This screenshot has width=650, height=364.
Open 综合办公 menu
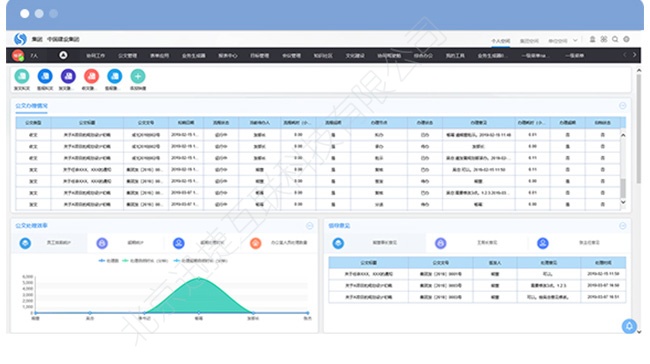click(423, 56)
